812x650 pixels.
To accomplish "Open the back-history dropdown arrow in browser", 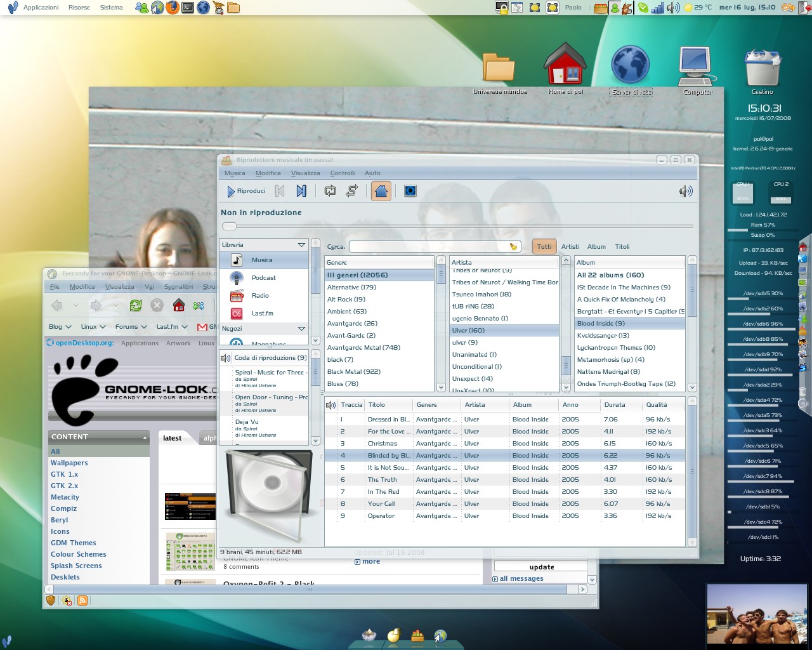I will [75, 305].
